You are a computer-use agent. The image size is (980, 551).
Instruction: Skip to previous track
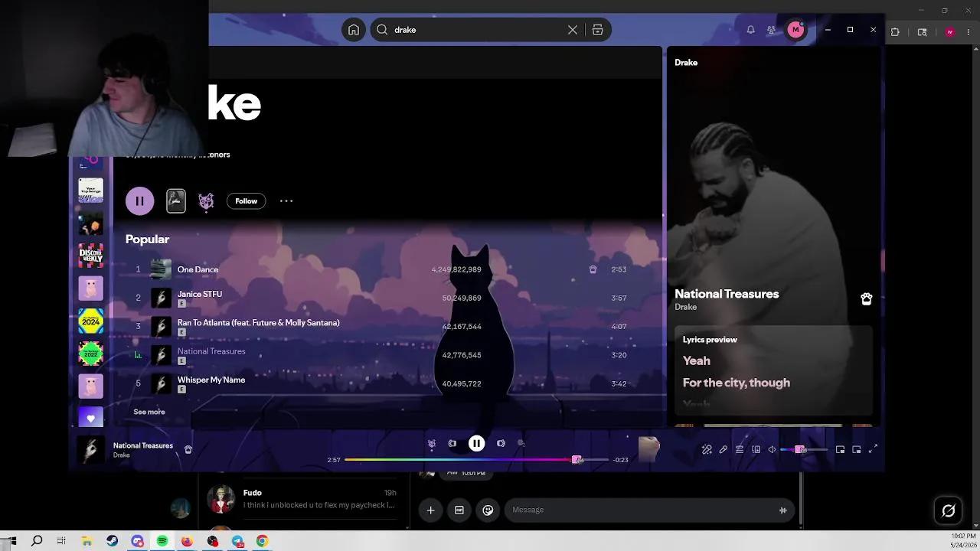pos(452,443)
